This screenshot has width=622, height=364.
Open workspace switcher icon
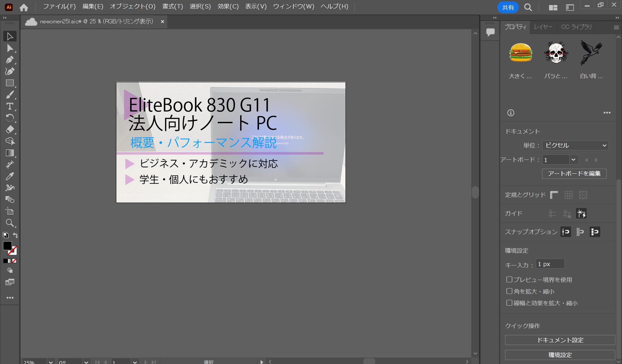click(570, 7)
